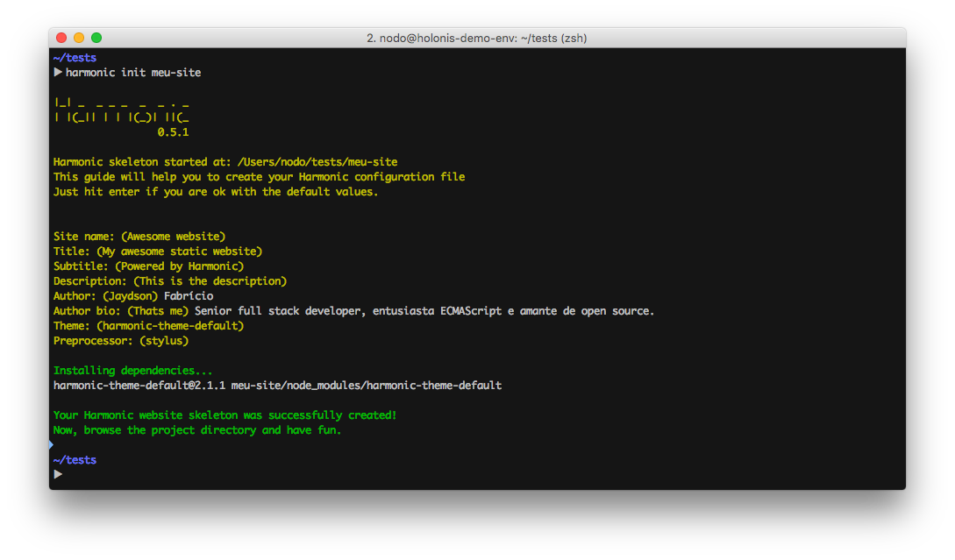
Task: Click the version number 0.5.1
Action: (173, 132)
